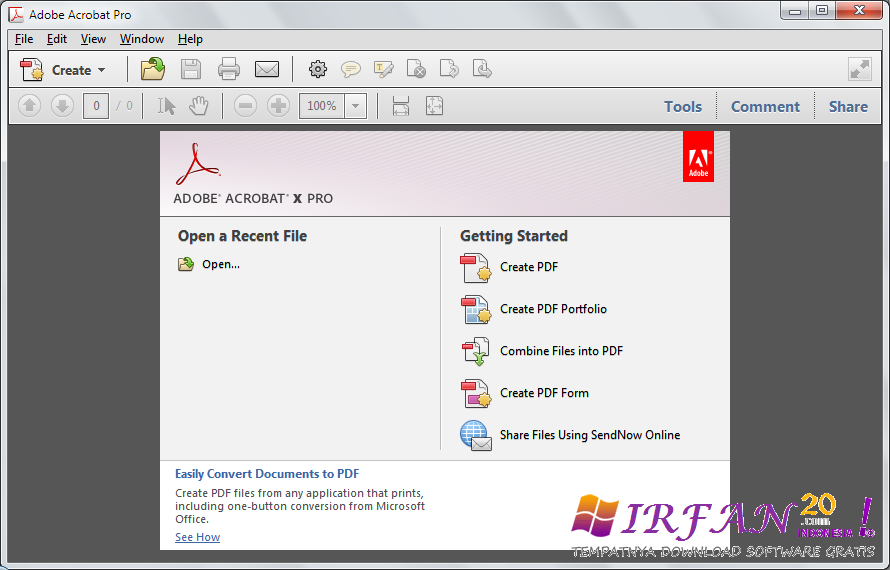Click the page number input field

pyautogui.click(x=96, y=106)
